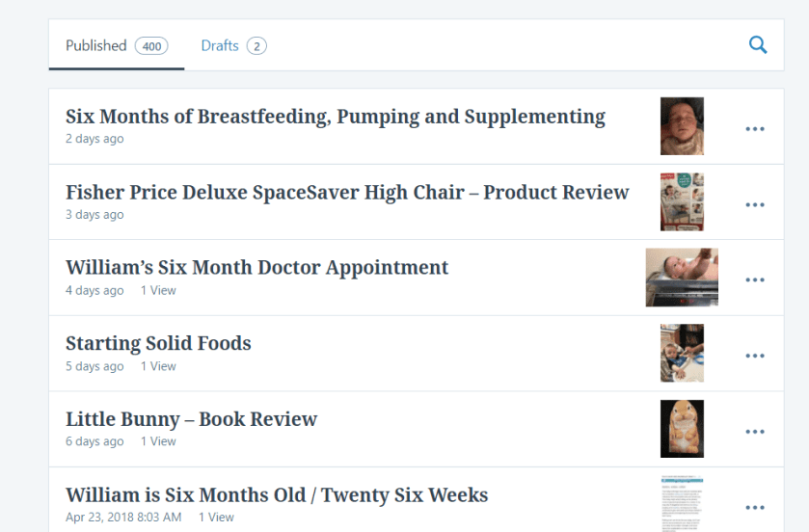The image size is (809, 532).
Task: Open ellipsis menu for Starting Solid Foods post
Action: (755, 356)
